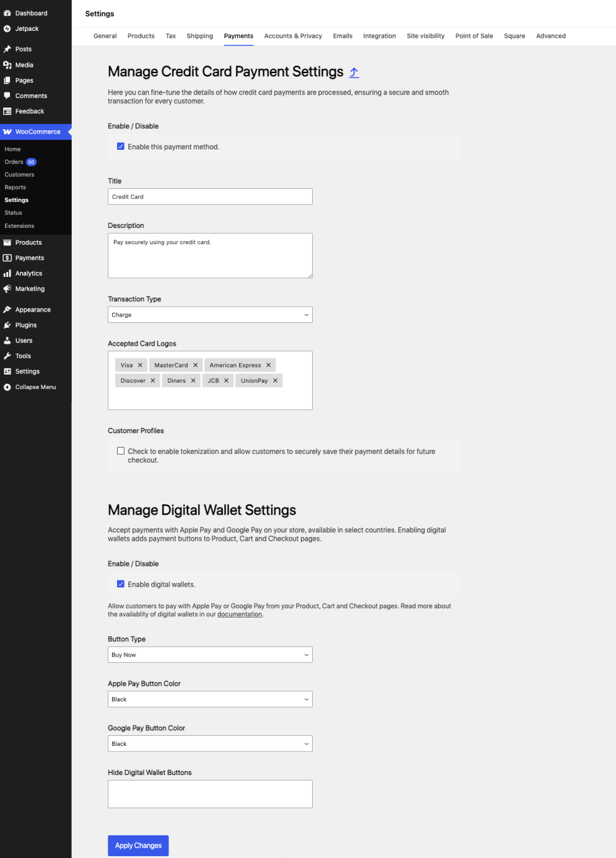Open the Site visibility tab
The width and height of the screenshot is (616, 858).
tap(426, 36)
